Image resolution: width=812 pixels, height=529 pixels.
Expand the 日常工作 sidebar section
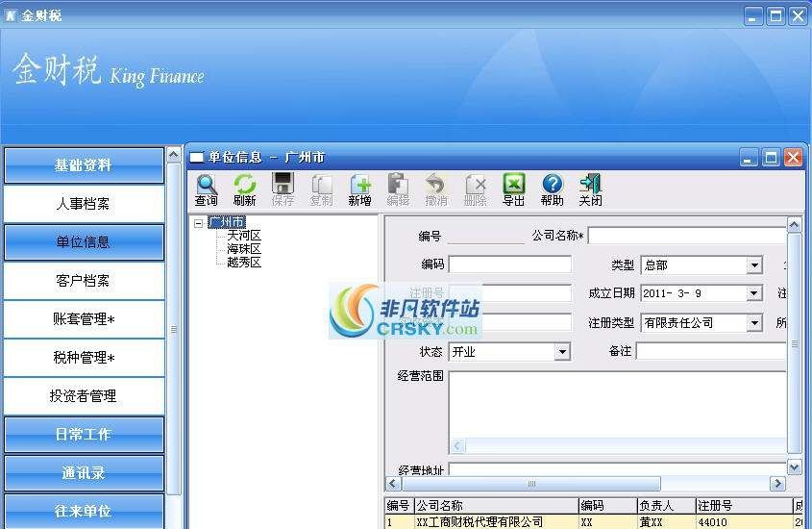tap(84, 434)
